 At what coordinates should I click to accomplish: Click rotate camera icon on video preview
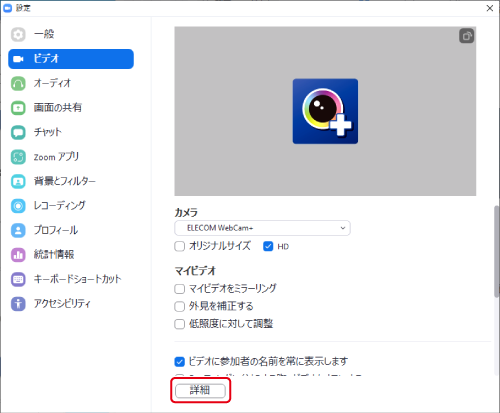tap(467, 36)
